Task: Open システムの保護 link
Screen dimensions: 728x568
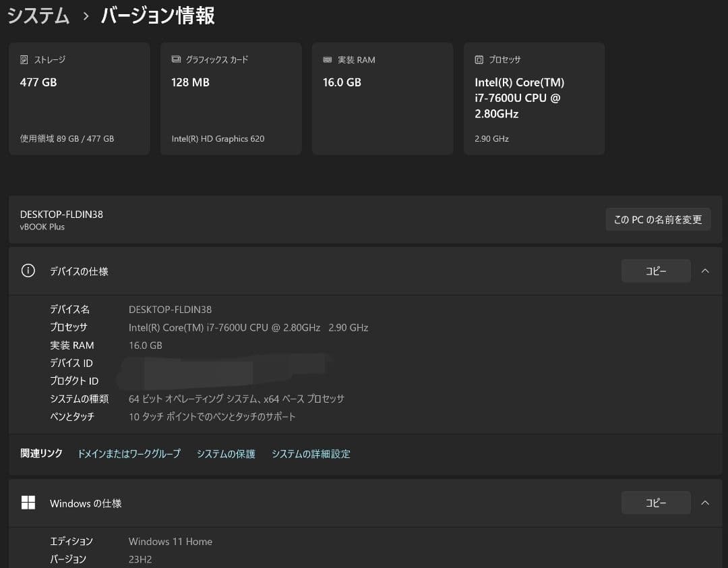Action: pos(226,453)
